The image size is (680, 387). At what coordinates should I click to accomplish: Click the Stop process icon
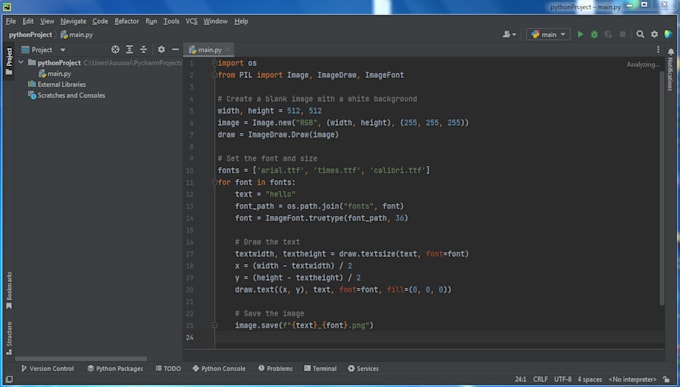pos(622,34)
